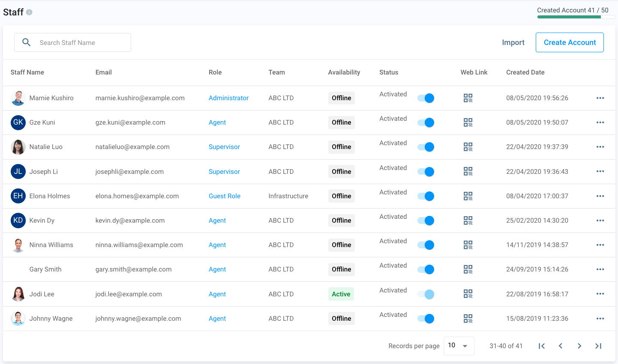Click the Staff Name column header
The height and width of the screenshot is (364, 618).
[x=27, y=72]
